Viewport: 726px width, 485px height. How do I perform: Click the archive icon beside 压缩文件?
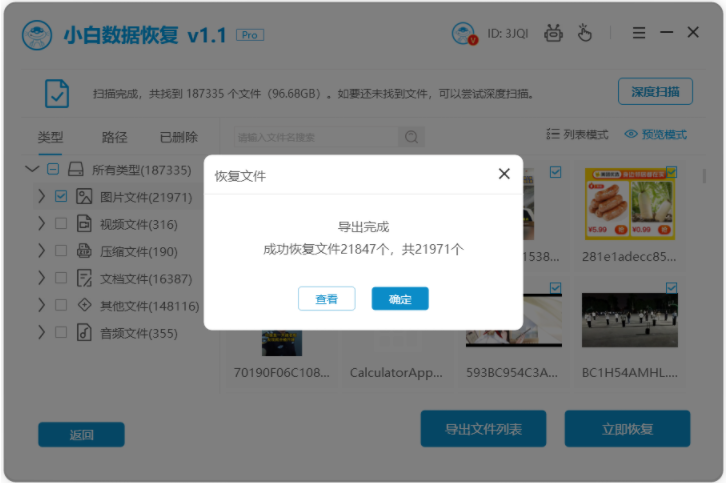(84, 251)
